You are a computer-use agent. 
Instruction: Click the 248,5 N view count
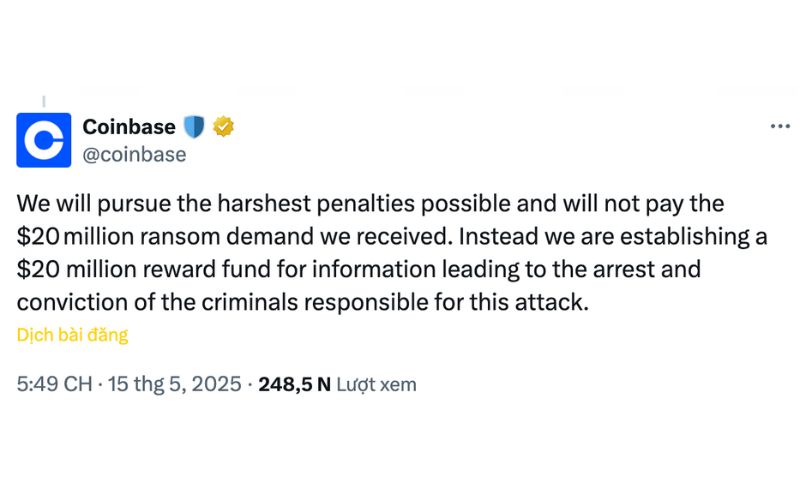click(295, 384)
